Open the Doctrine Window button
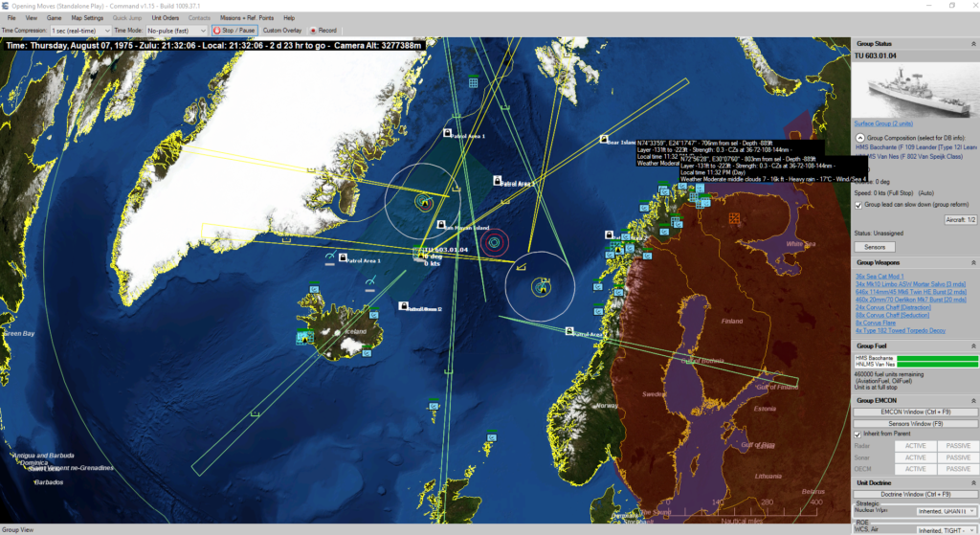980x535 pixels. (x=915, y=493)
